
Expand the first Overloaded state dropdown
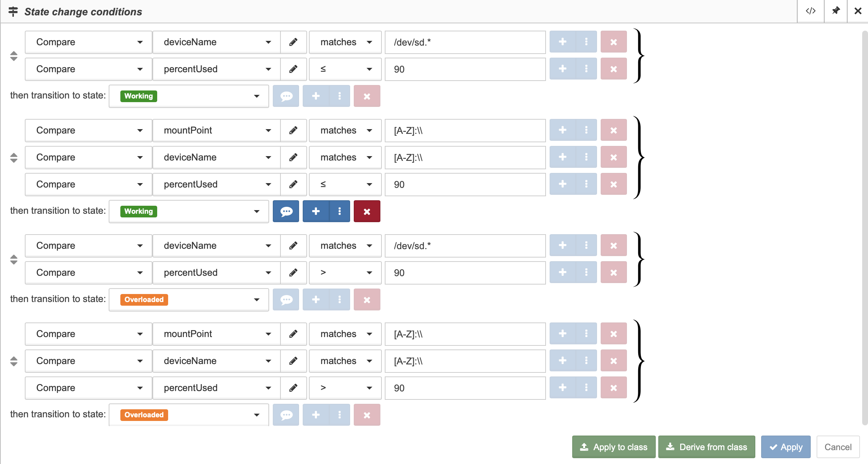tap(189, 299)
